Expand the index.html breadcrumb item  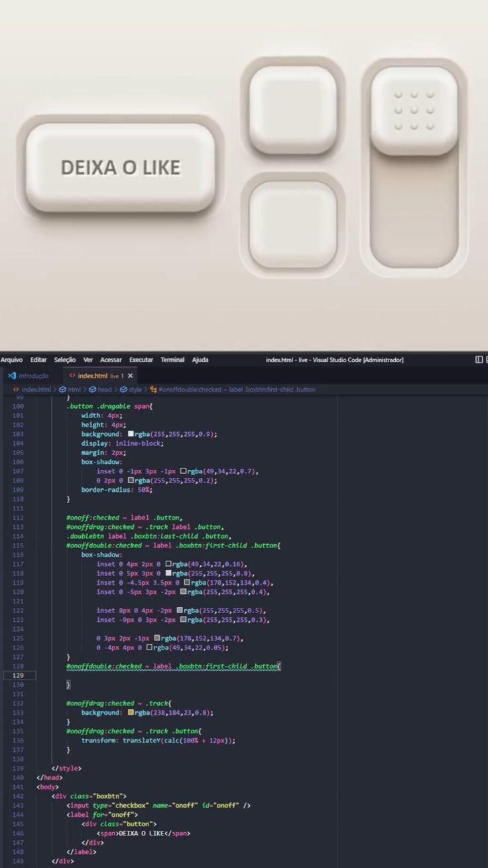[36, 390]
